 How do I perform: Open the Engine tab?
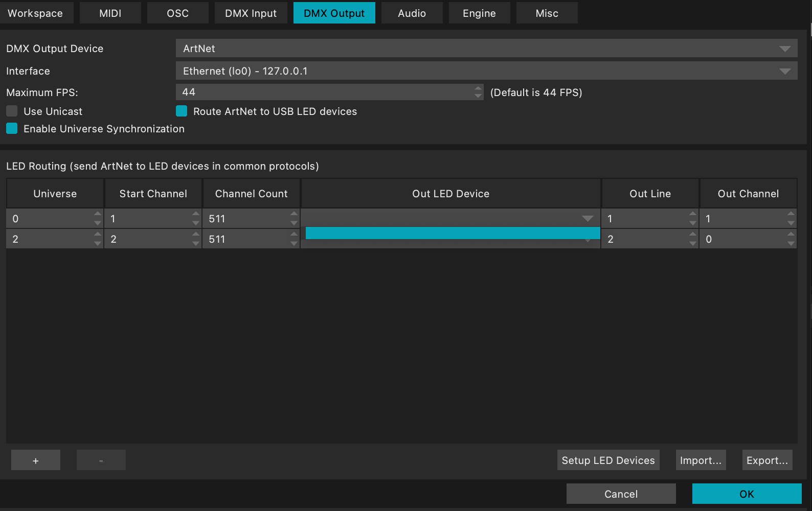click(479, 13)
